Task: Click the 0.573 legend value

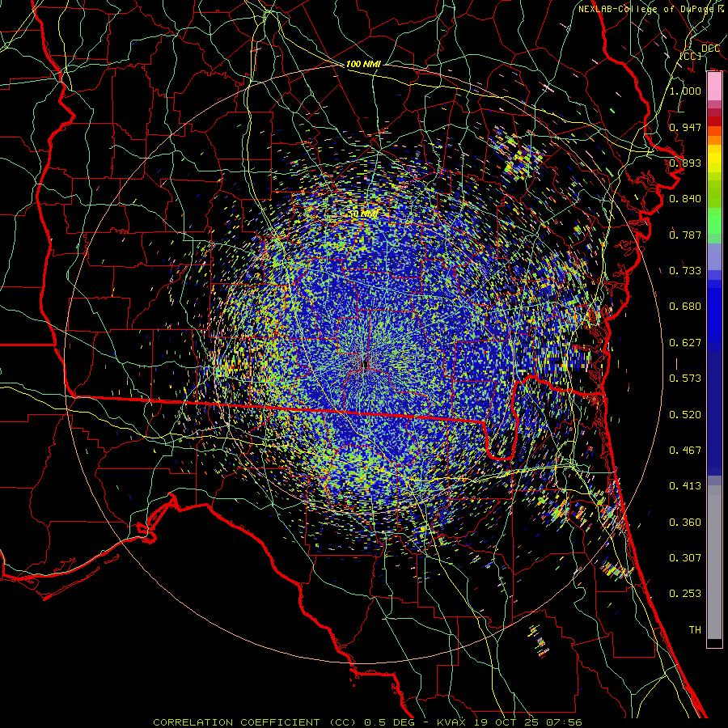Action: pos(685,379)
